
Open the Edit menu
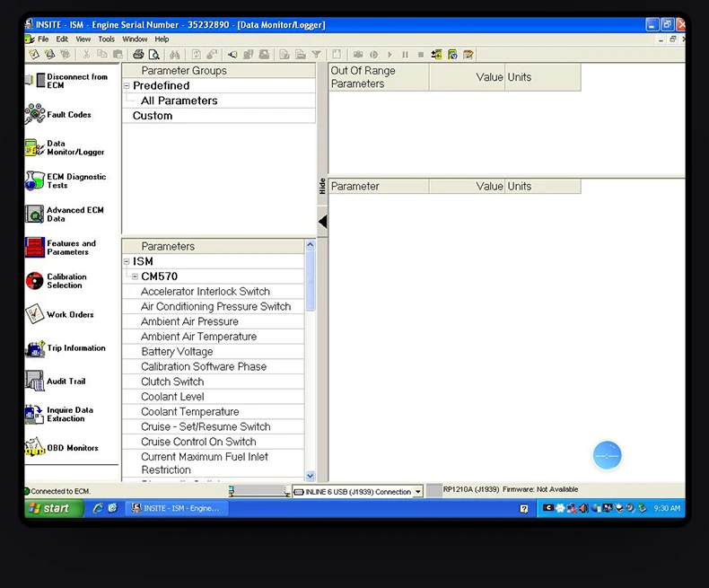62,39
